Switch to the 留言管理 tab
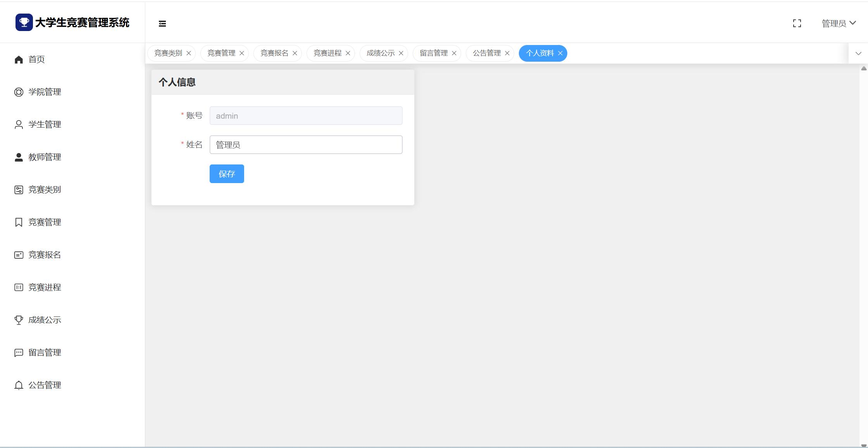 pyautogui.click(x=433, y=53)
